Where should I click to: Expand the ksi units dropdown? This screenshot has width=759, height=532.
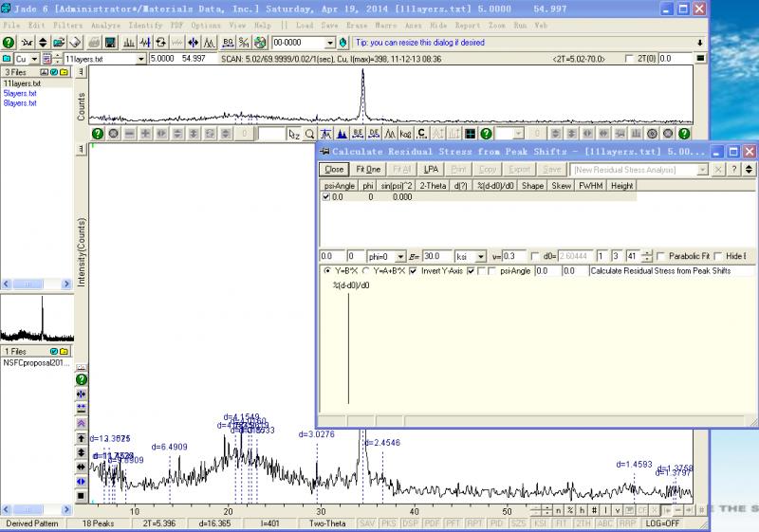[x=480, y=256]
